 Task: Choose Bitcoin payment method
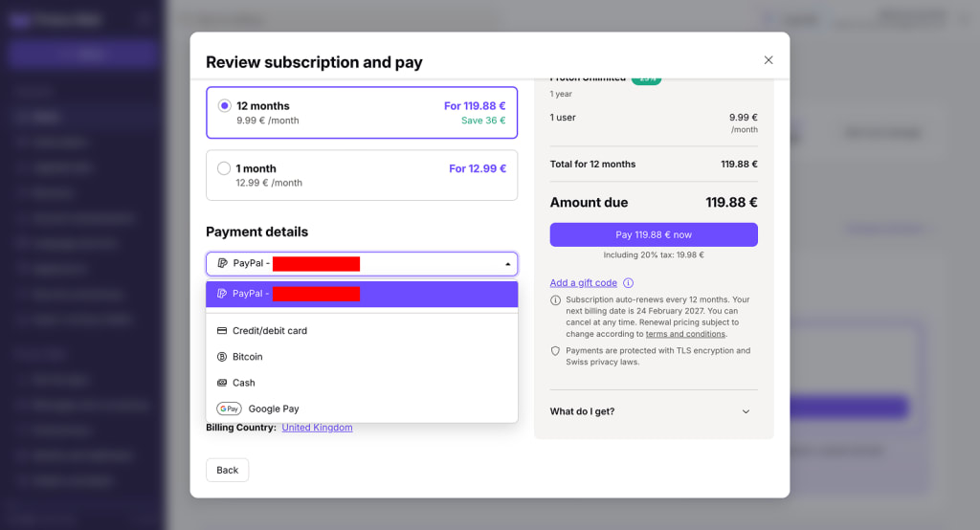tap(362, 357)
